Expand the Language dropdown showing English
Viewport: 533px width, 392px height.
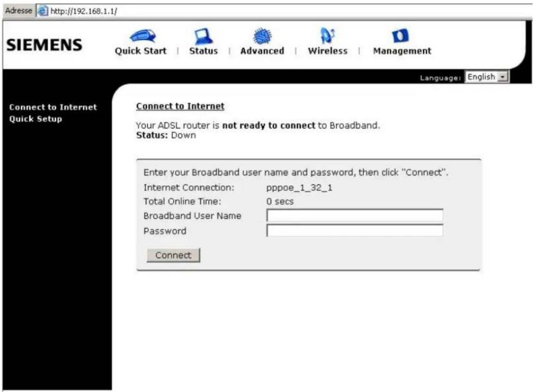[x=487, y=77]
